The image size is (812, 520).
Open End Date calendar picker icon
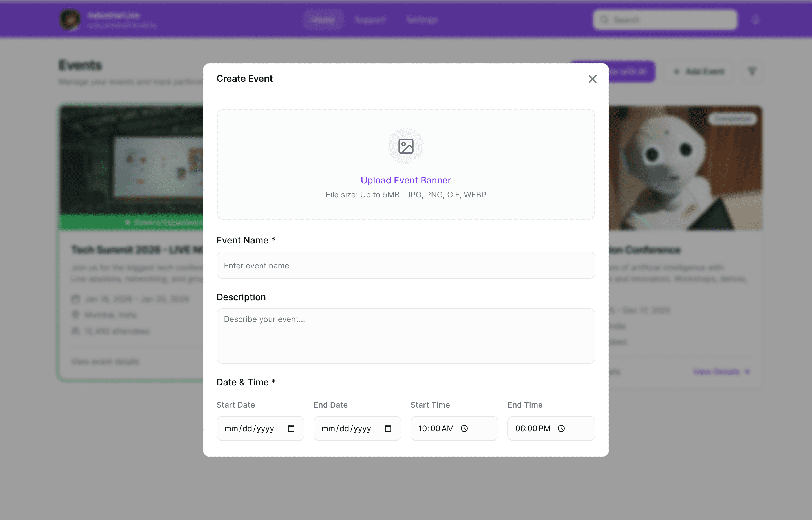tap(388, 428)
